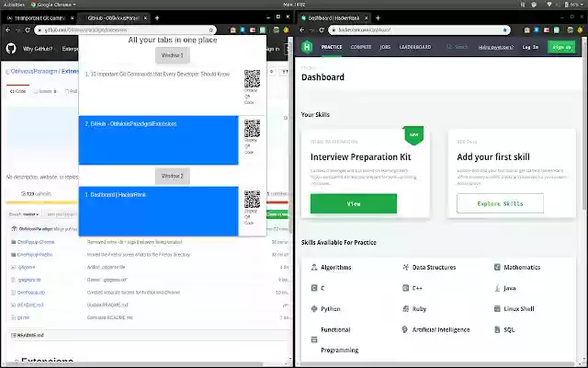The height and width of the screenshot is (368, 588).
Task: Open the README.md file link
Action: [30, 305]
